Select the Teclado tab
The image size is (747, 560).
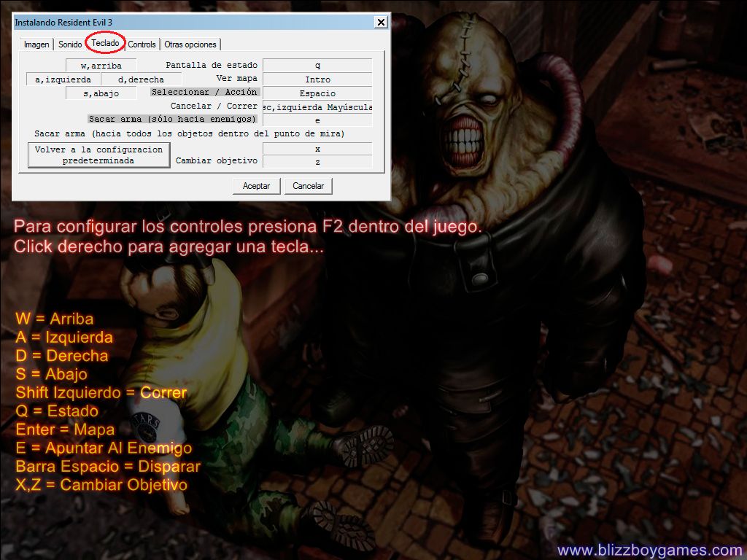click(105, 43)
